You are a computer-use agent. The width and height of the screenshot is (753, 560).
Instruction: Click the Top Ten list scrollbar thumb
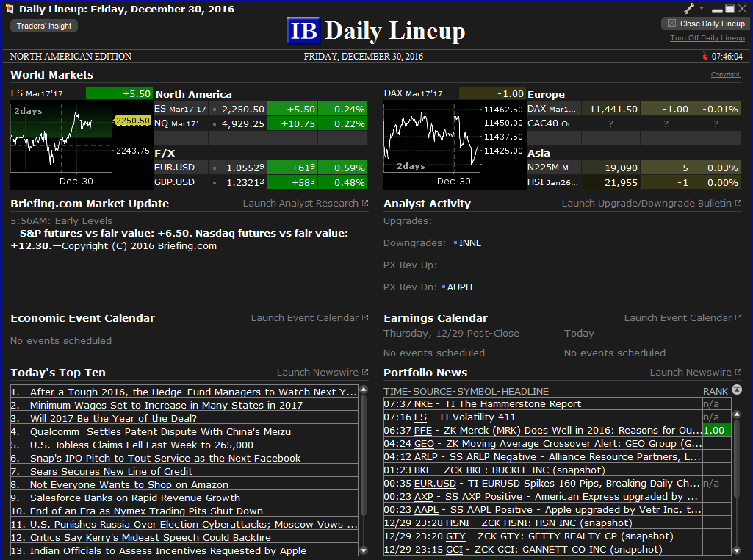pos(364,454)
